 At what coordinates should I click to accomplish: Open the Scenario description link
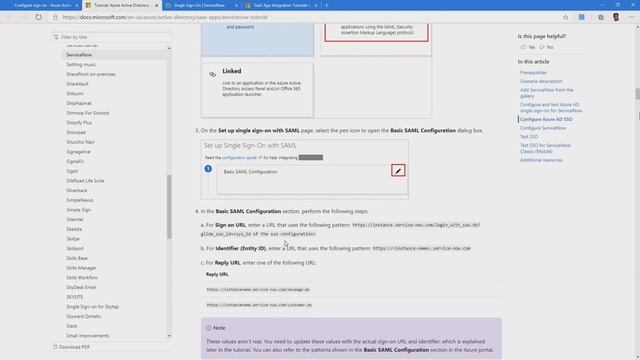(x=541, y=81)
